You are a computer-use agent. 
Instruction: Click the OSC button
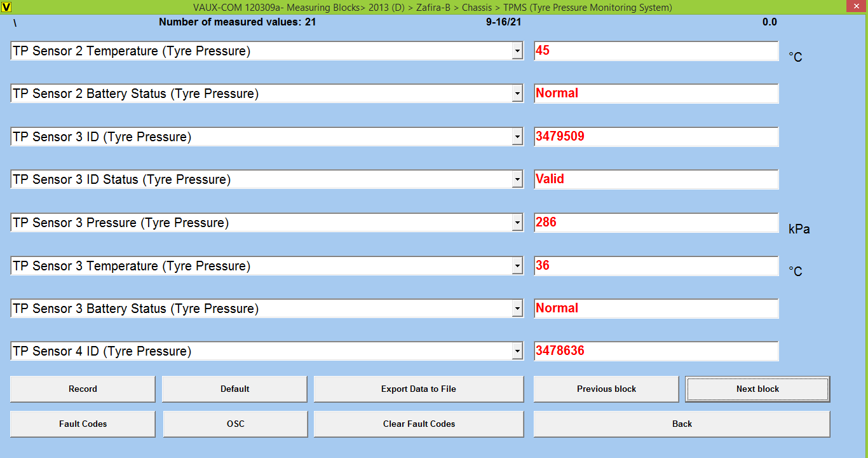(235, 424)
